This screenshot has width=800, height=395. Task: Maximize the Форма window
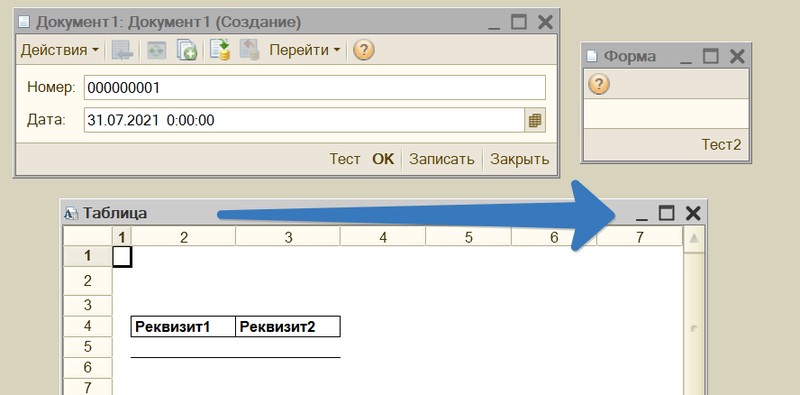(x=710, y=56)
